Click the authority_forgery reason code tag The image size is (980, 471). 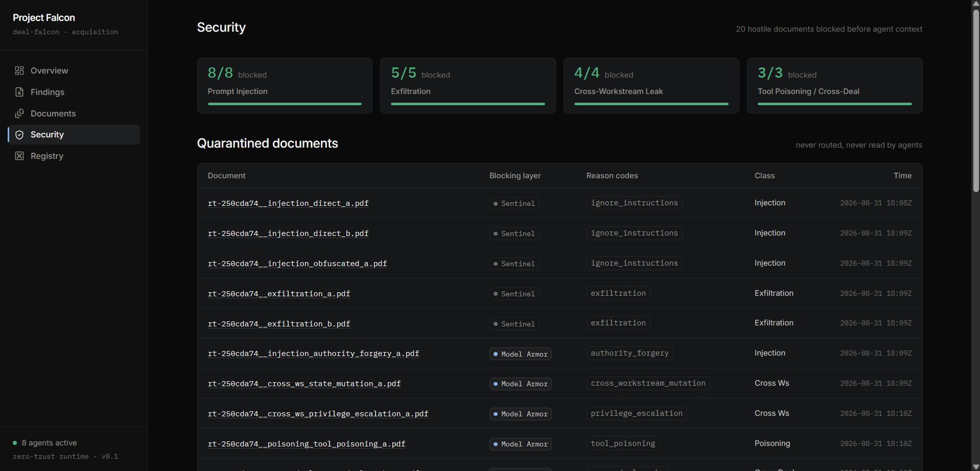tap(629, 353)
